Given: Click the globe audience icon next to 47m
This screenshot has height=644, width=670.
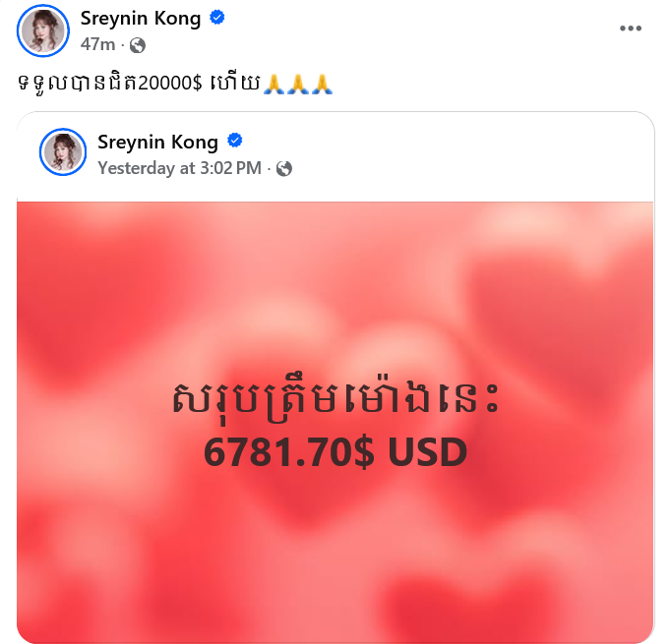Looking at the screenshot, I should (137, 45).
